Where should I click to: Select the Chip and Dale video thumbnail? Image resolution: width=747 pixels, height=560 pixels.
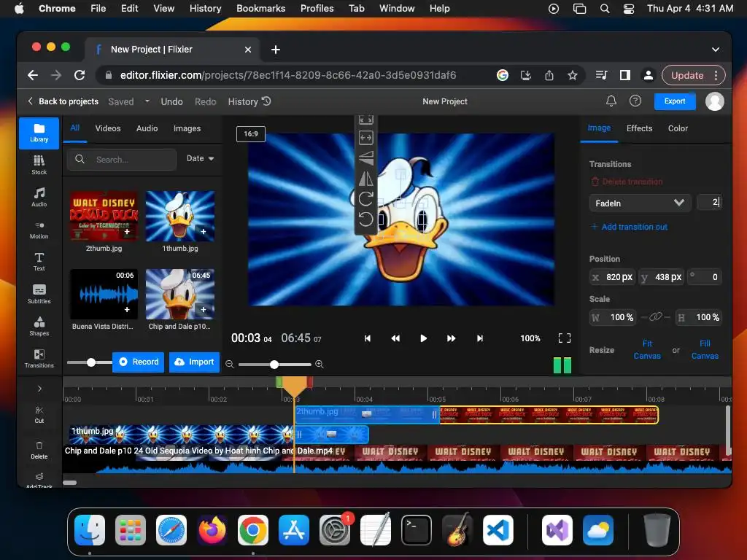179,294
